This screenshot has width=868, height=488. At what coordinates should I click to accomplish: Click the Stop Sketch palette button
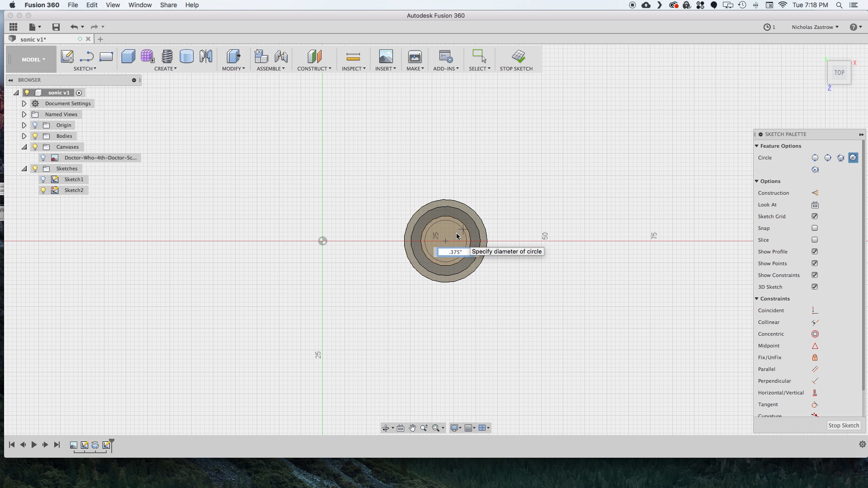tap(843, 425)
